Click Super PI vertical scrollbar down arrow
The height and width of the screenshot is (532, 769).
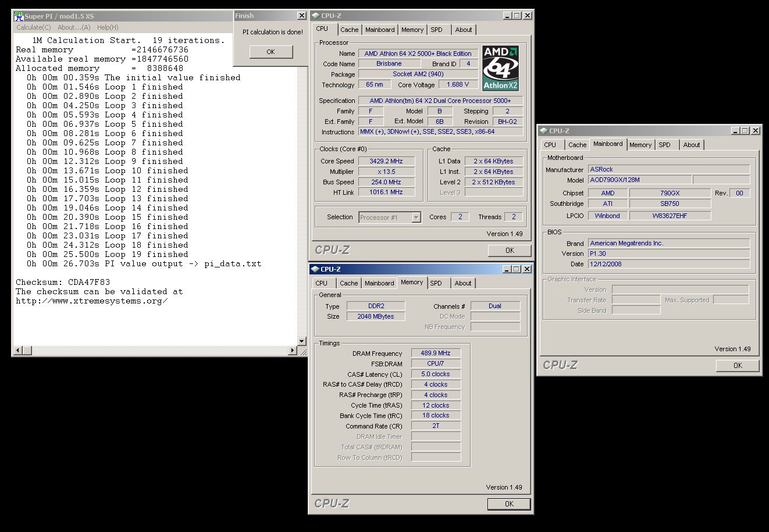[301, 341]
